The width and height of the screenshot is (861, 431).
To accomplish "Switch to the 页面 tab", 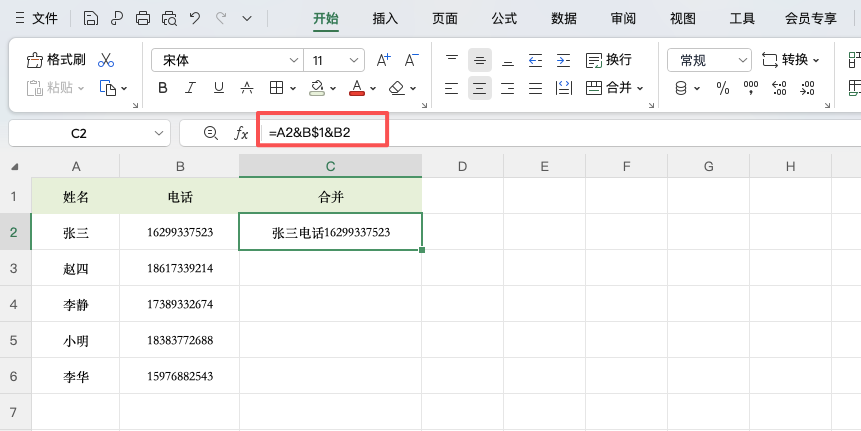I will (x=445, y=19).
